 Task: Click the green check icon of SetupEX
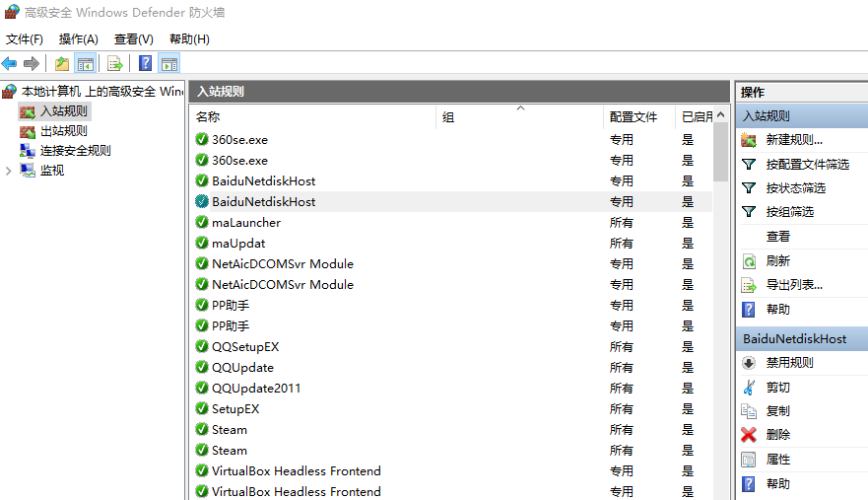click(202, 408)
